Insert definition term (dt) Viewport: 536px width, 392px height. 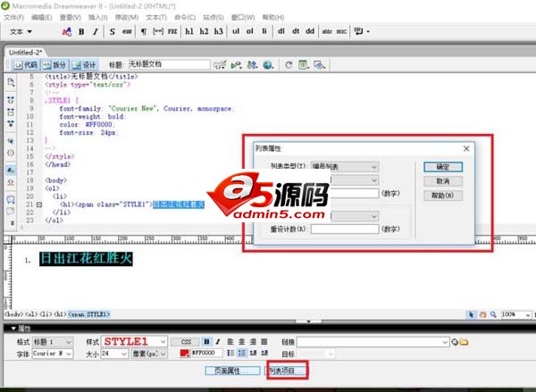click(x=296, y=31)
